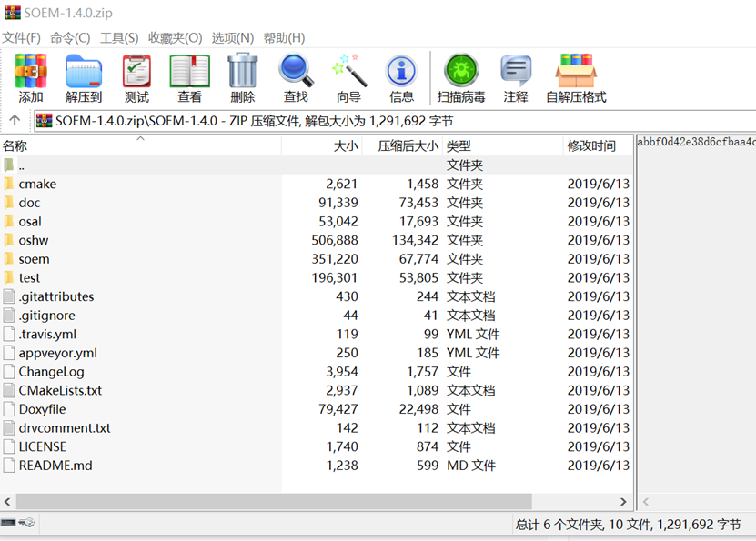
Task: Click the Doxyfile size value 79,427
Action: click(x=338, y=409)
